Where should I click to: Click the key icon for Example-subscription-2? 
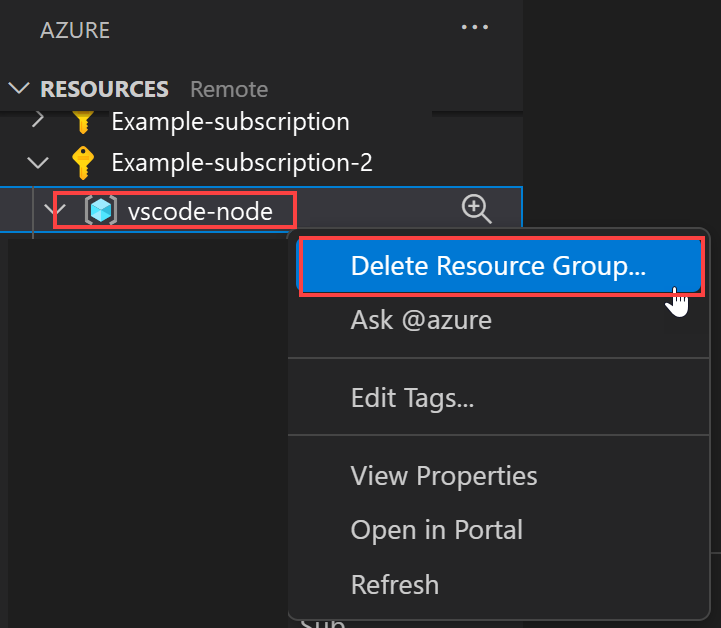83,162
